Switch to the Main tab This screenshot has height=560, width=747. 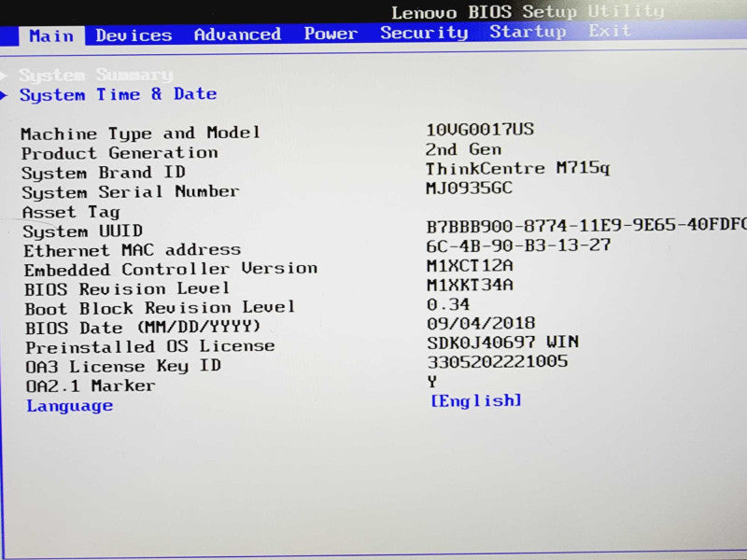[51, 35]
